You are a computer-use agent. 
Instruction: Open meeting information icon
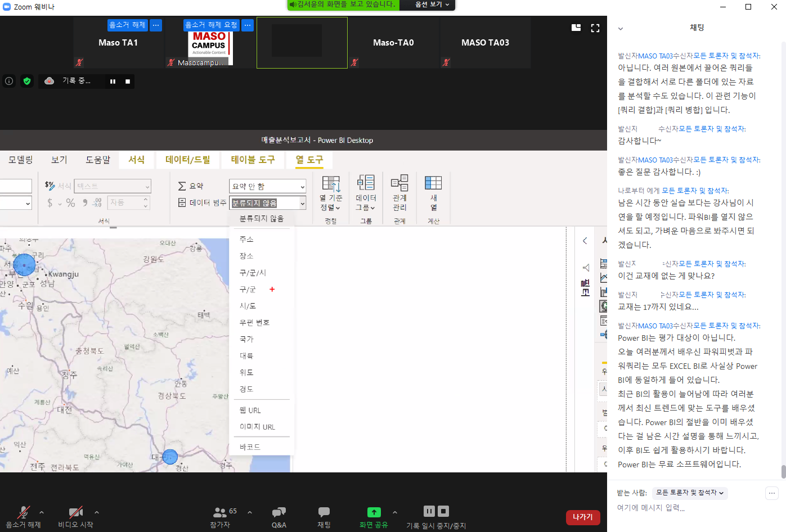click(9, 81)
